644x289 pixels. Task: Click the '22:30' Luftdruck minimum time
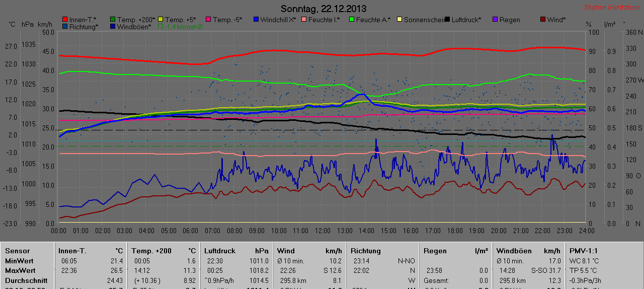click(x=215, y=261)
